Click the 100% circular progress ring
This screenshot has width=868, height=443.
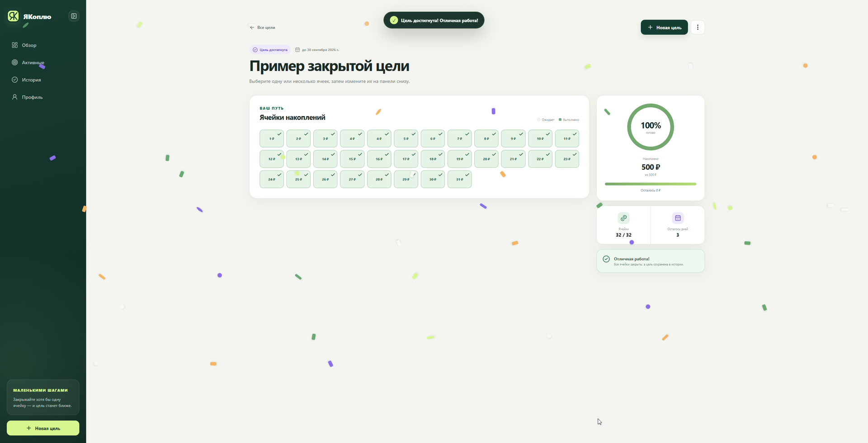pyautogui.click(x=651, y=127)
